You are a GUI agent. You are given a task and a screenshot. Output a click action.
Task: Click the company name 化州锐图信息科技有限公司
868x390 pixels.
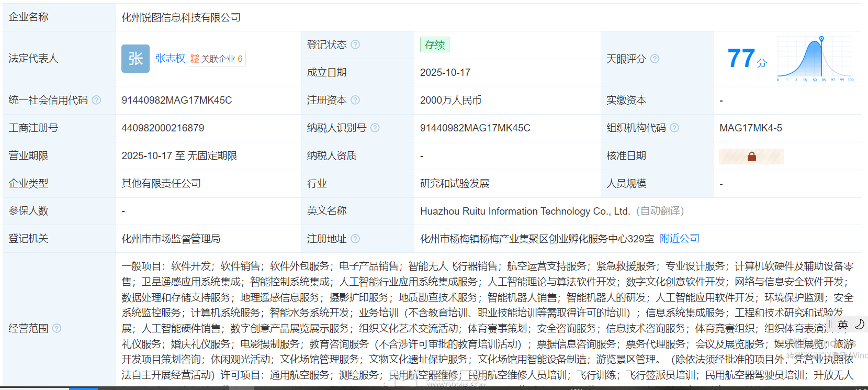(181, 17)
